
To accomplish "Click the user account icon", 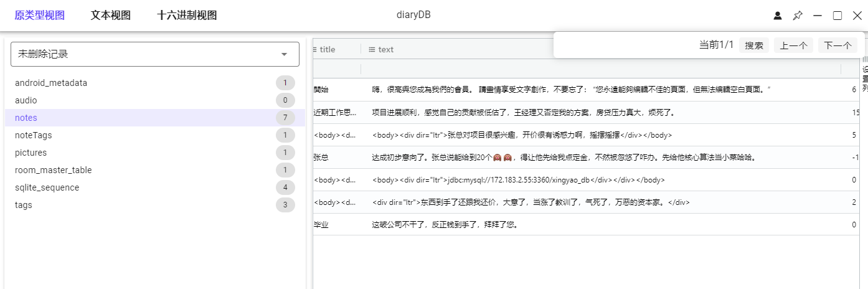I will coord(777,16).
